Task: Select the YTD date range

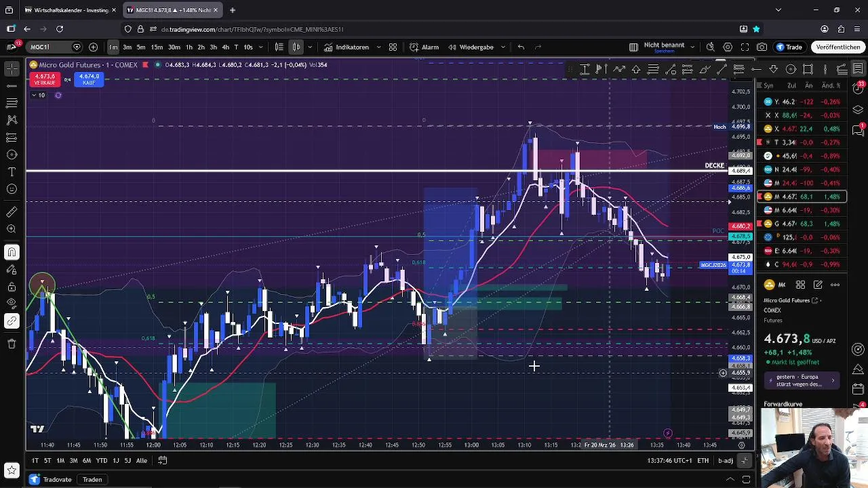Action: coord(101,461)
